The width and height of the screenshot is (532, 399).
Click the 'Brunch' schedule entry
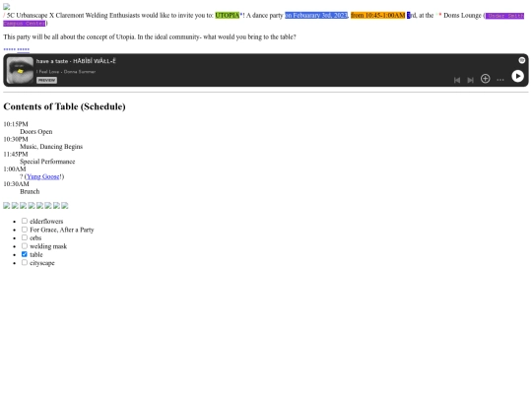(x=30, y=191)
